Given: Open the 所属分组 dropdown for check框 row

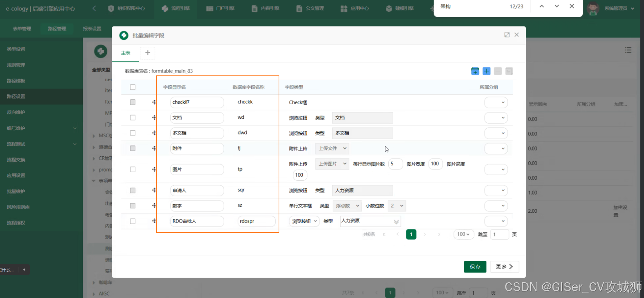Looking at the screenshot, I should pyautogui.click(x=496, y=102).
